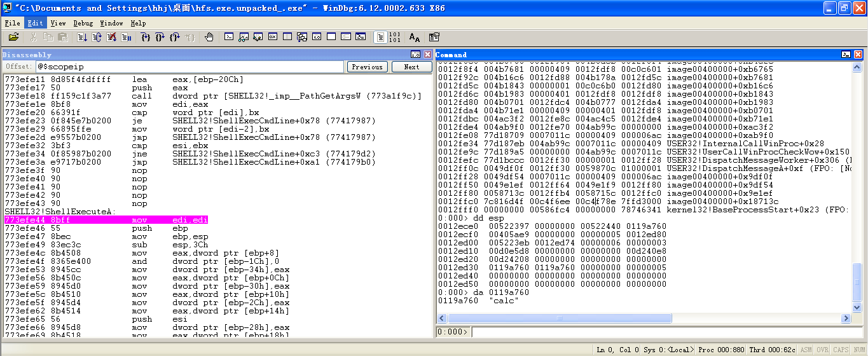Open the Window menu

coord(111,23)
